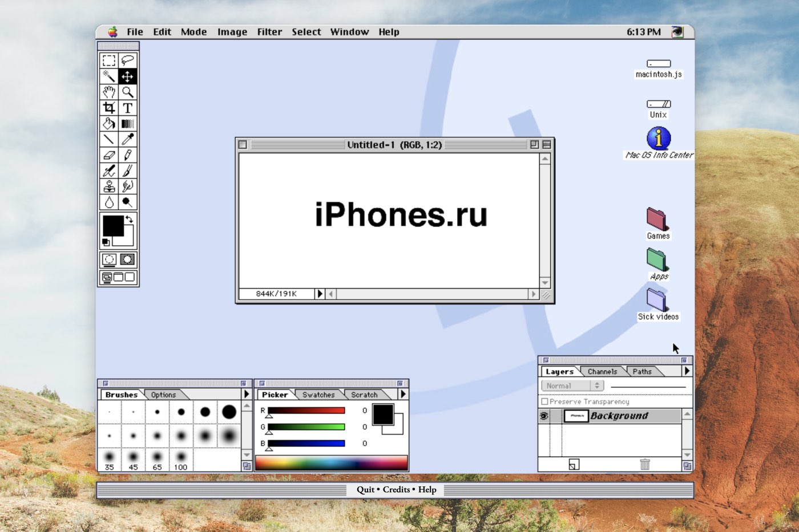Select the Rubber Stamp tool
Screen dimensions: 799x532
[x=109, y=186]
